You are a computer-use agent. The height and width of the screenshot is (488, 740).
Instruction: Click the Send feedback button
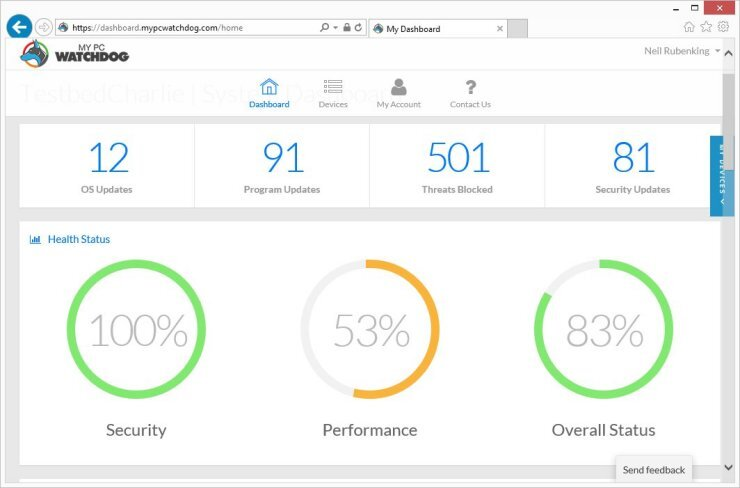tap(653, 469)
